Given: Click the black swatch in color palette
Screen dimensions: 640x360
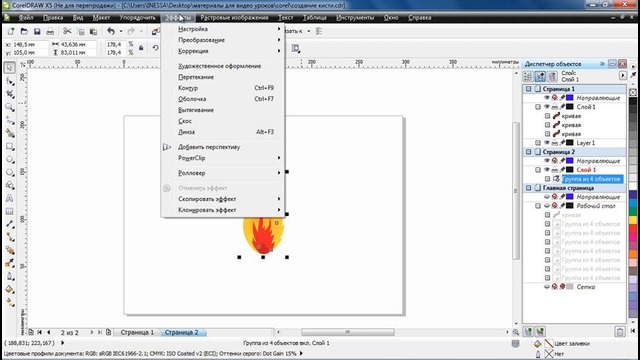Looking at the screenshot, I should [633, 101].
